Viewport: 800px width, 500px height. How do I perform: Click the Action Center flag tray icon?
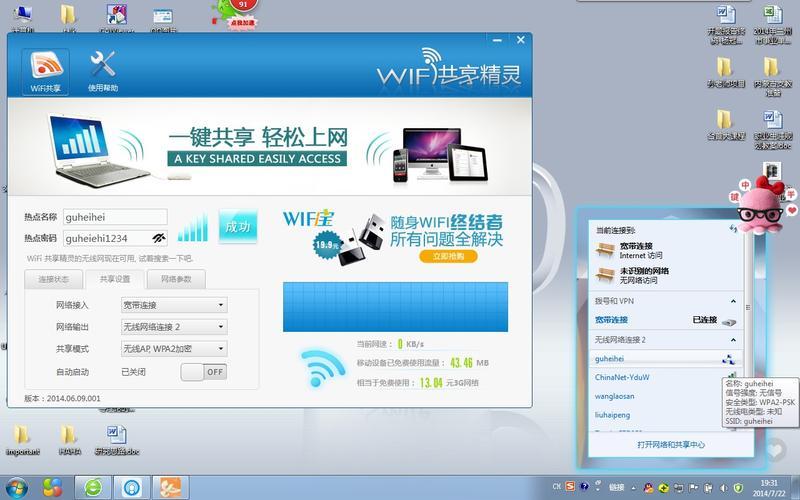693,488
